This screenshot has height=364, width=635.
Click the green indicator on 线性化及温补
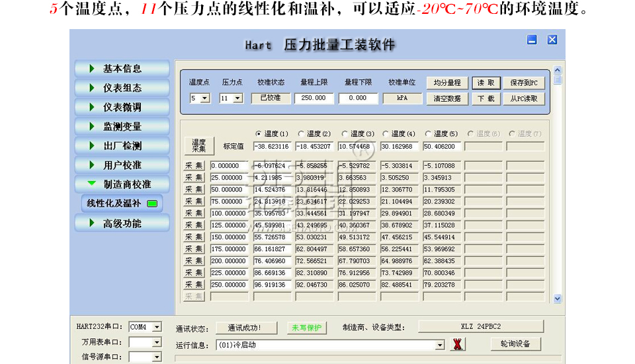tap(152, 203)
